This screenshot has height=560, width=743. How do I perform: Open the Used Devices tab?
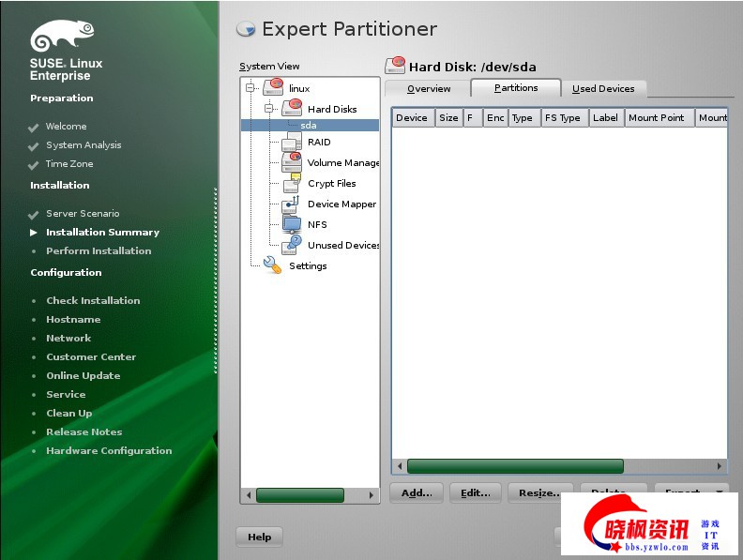tap(603, 89)
